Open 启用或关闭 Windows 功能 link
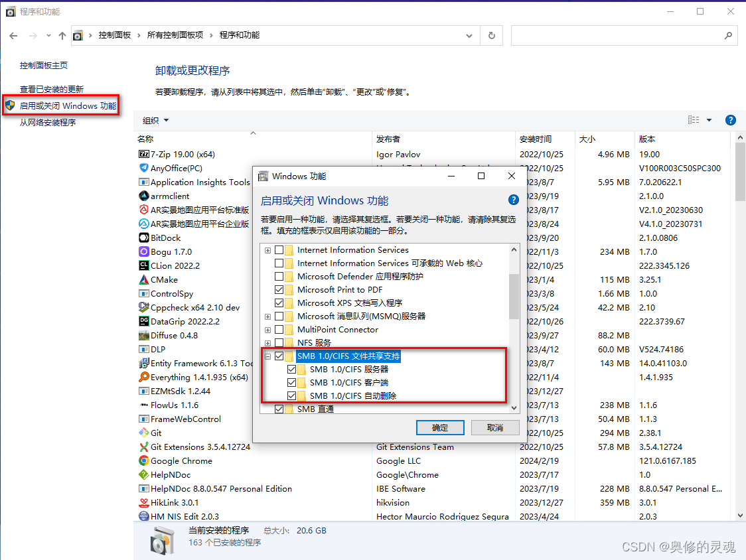The image size is (746, 560). click(x=68, y=105)
